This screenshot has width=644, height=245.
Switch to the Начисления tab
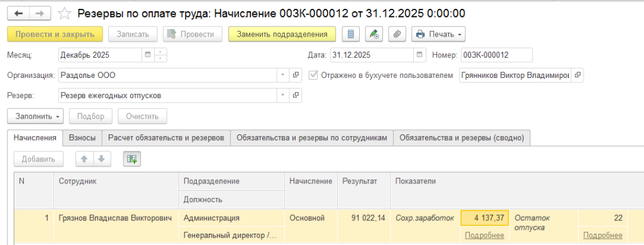click(35, 138)
